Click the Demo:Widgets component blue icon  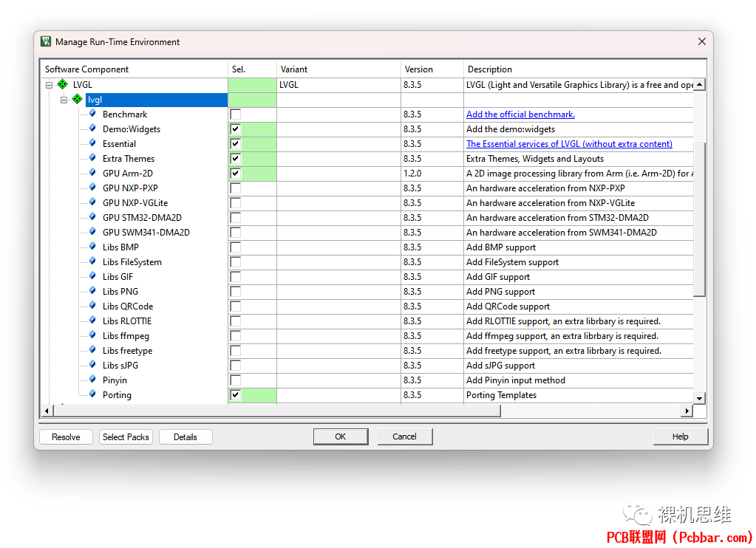[x=92, y=129]
